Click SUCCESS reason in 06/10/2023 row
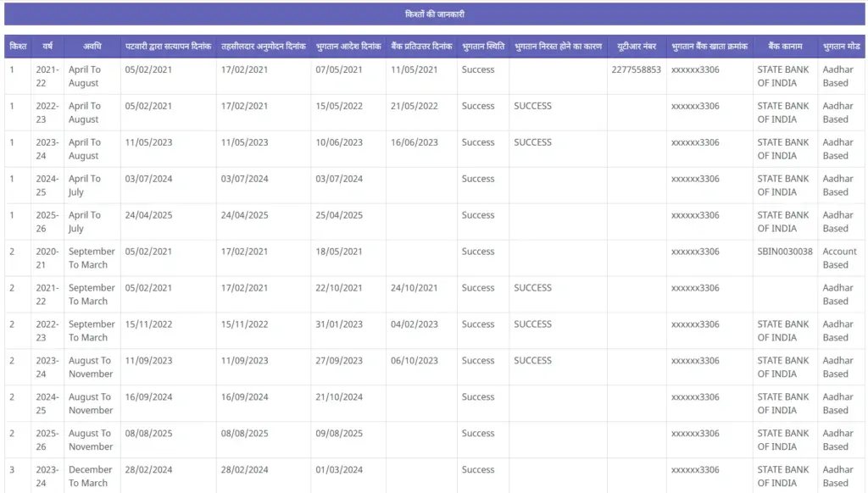Viewport: 868px width, 493px height. click(532, 361)
